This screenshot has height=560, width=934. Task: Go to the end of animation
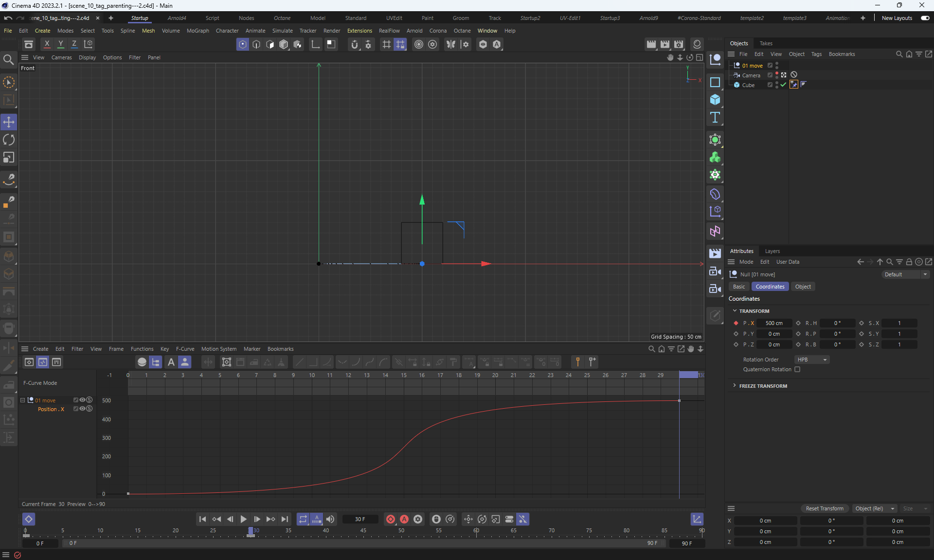coord(285,519)
